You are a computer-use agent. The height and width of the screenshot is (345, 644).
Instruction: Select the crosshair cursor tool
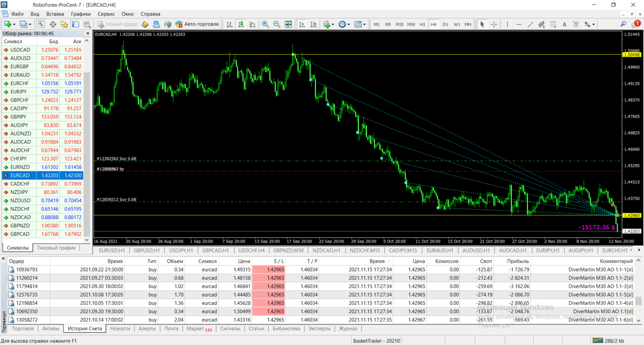494,24
